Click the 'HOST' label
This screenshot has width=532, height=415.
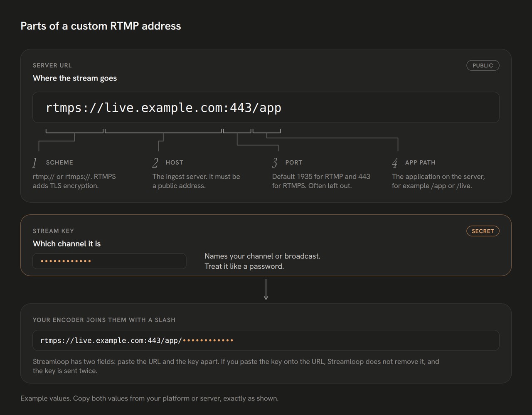(174, 162)
